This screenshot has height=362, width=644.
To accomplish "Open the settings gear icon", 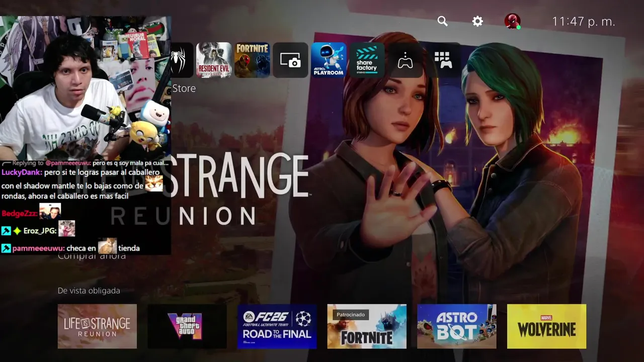I will point(477,21).
